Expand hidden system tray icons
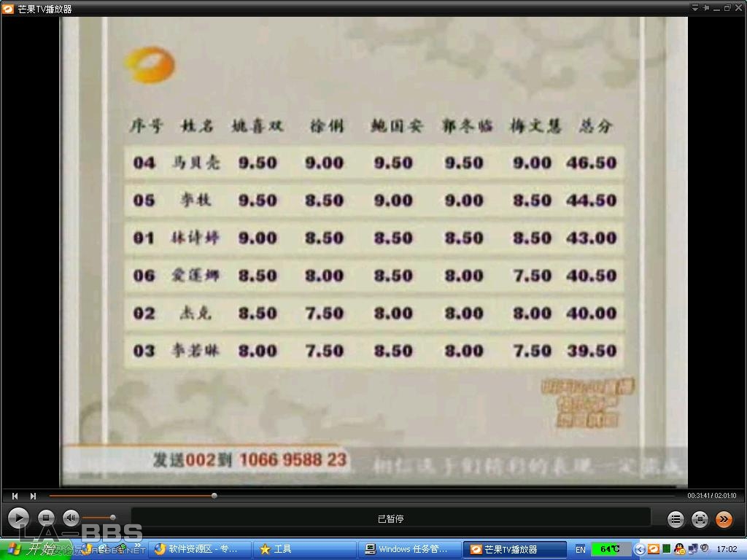Image resolution: width=747 pixels, height=560 pixels. pyautogui.click(x=640, y=549)
